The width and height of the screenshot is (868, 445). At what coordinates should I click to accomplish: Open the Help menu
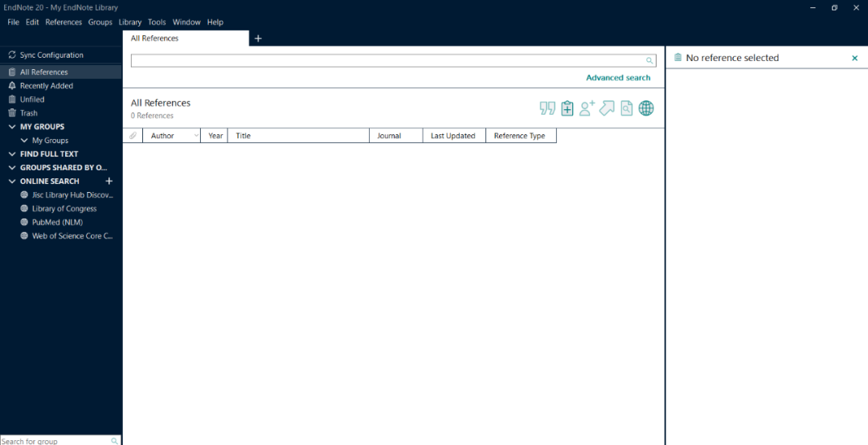[215, 22]
